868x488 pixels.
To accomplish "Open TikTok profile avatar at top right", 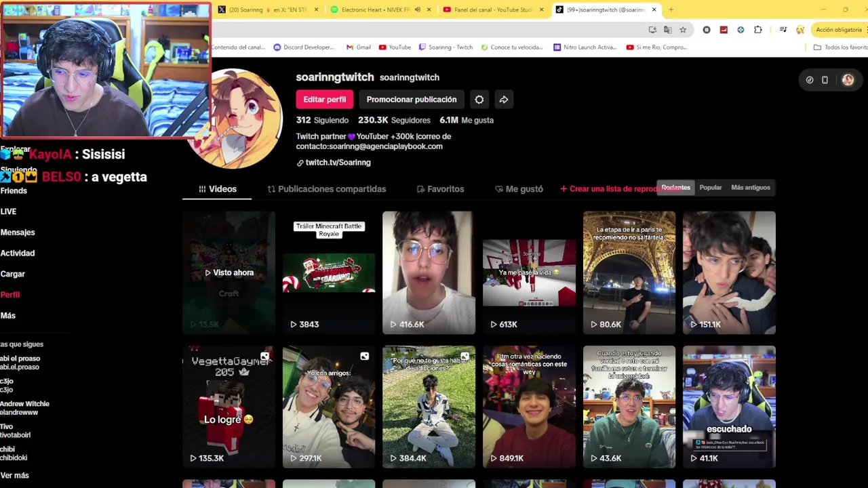I will (848, 80).
